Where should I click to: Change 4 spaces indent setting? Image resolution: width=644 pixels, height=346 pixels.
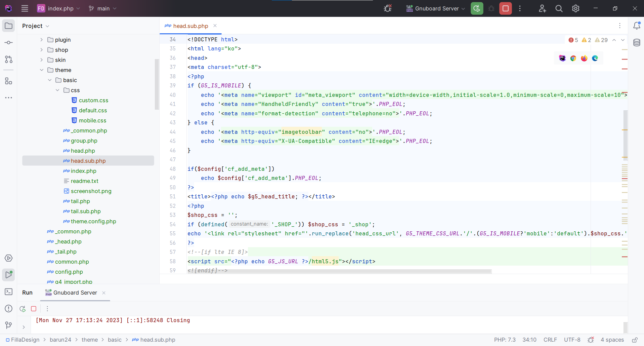(x=612, y=340)
